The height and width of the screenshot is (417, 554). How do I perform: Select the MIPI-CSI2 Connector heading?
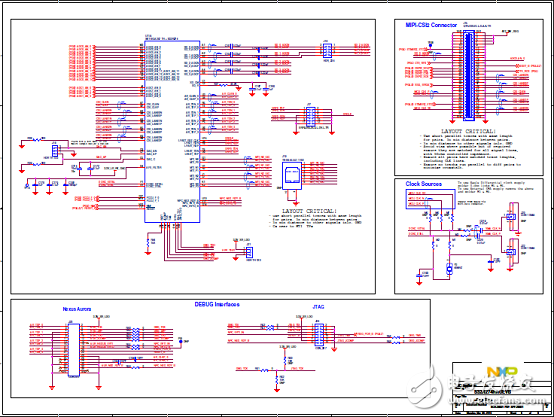click(x=431, y=25)
